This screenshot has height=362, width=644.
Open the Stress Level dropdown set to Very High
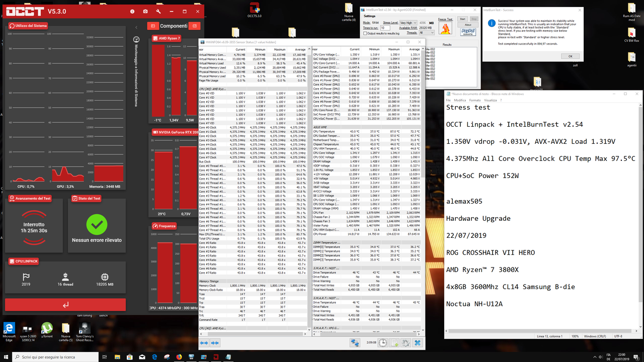pos(408,23)
